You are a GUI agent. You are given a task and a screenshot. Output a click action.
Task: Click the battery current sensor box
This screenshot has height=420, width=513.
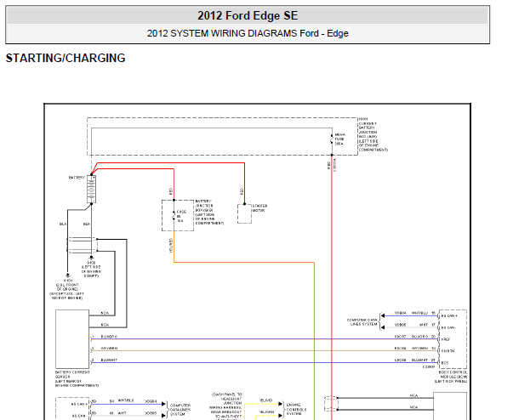pos(72,339)
